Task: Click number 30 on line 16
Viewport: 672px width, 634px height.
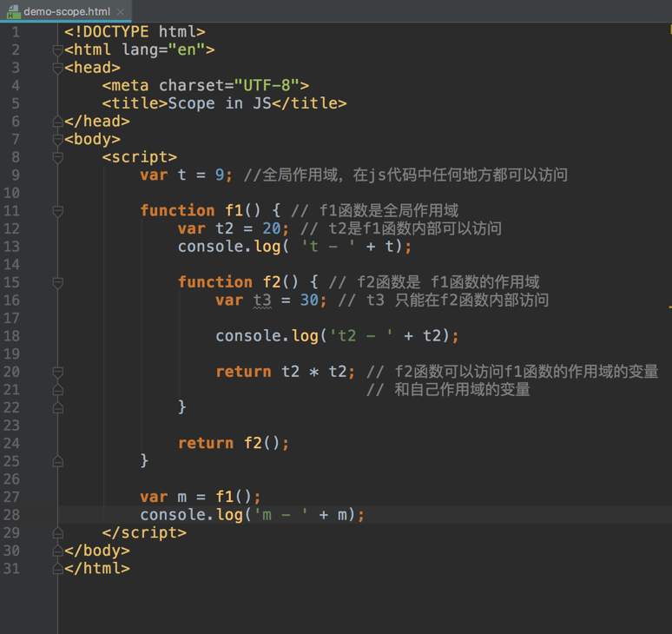Action: (x=309, y=300)
